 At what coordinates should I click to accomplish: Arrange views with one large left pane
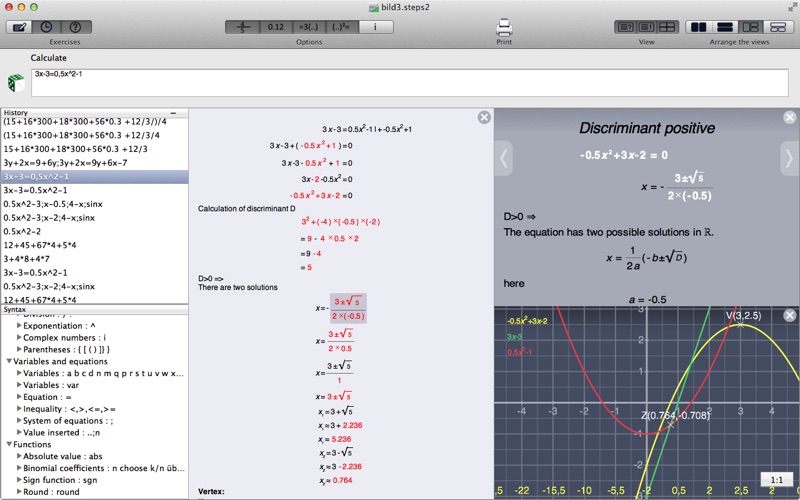[751, 27]
